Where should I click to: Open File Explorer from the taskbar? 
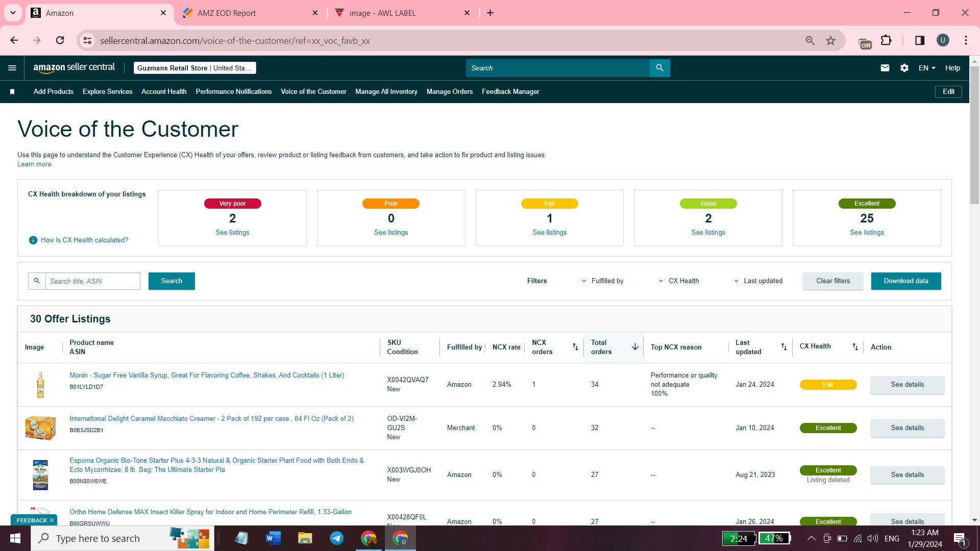coord(305,538)
